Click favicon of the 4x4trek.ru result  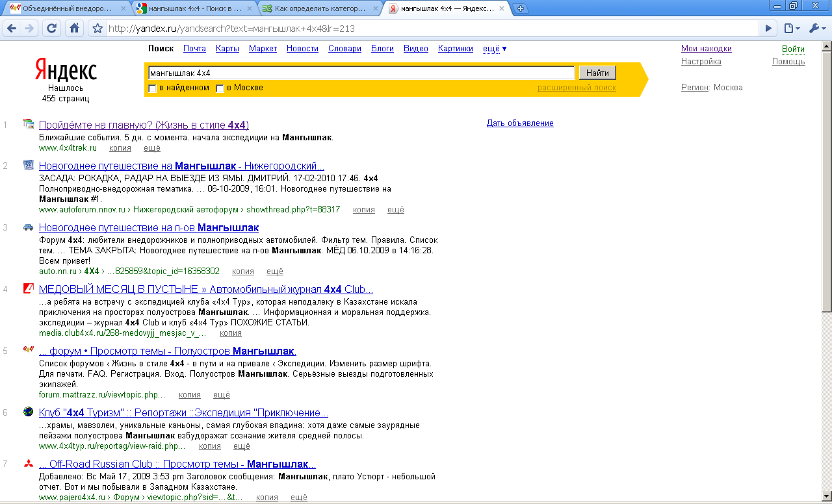(x=28, y=124)
